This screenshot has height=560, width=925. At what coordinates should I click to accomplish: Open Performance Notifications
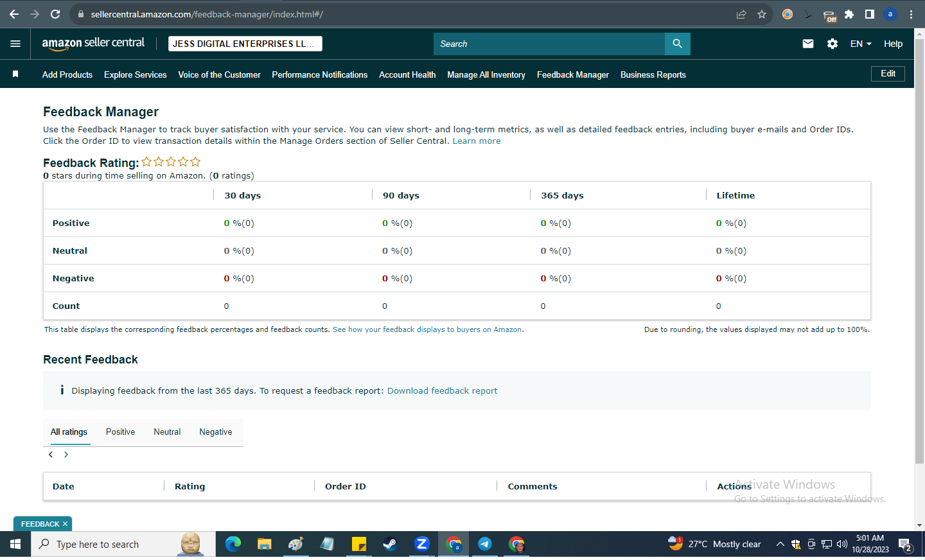320,75
